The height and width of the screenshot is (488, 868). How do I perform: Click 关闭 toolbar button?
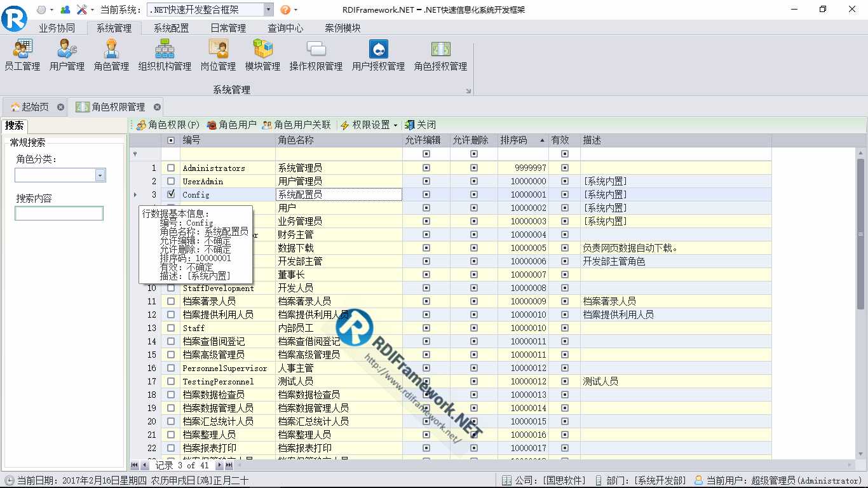pyautogui.click(x=420, y=125)
